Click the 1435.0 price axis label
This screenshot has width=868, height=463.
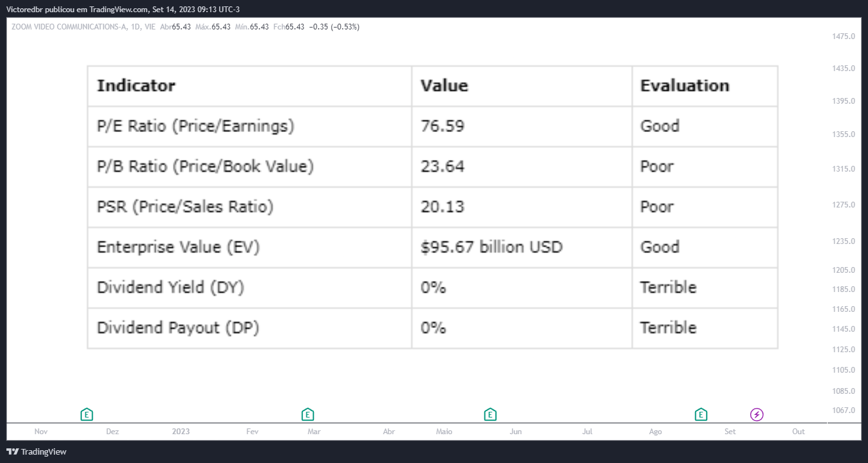[844, 69]
